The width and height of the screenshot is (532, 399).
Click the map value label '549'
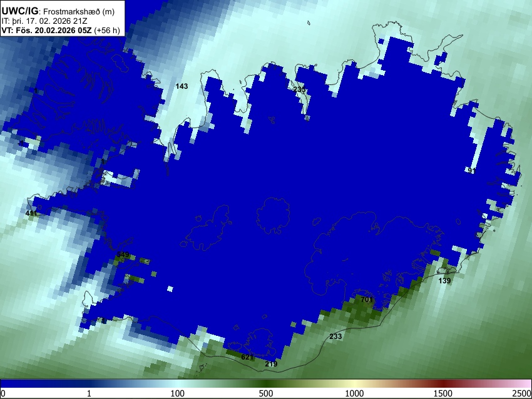click(x=123, y=255)
